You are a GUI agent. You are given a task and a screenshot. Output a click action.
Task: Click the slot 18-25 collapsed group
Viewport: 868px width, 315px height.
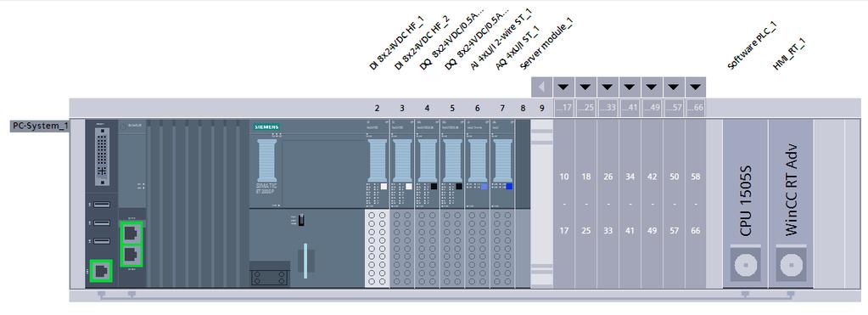585,203
